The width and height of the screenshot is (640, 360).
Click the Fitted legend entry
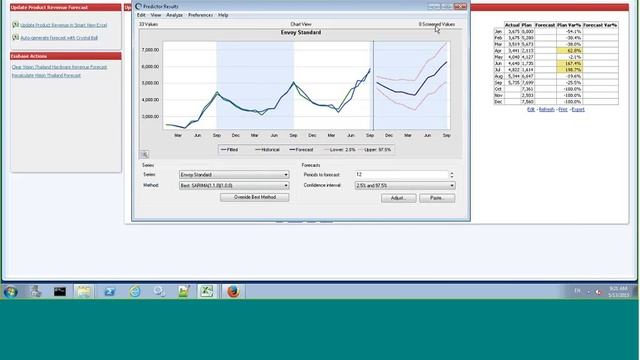pyautogui.click(x=229, y=150)
